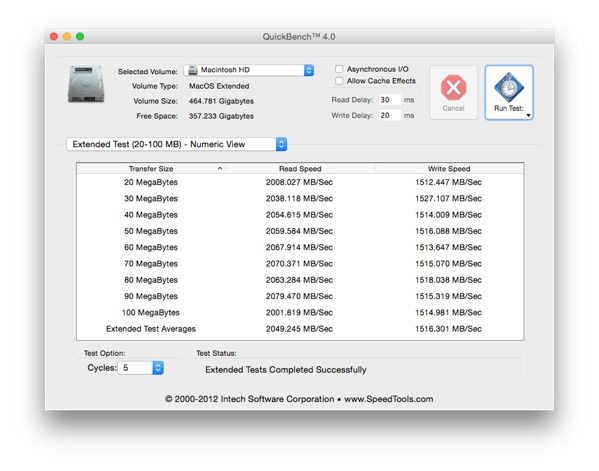
Task: Select the 50 MegaBytes result row
Action: coord(300,231)
